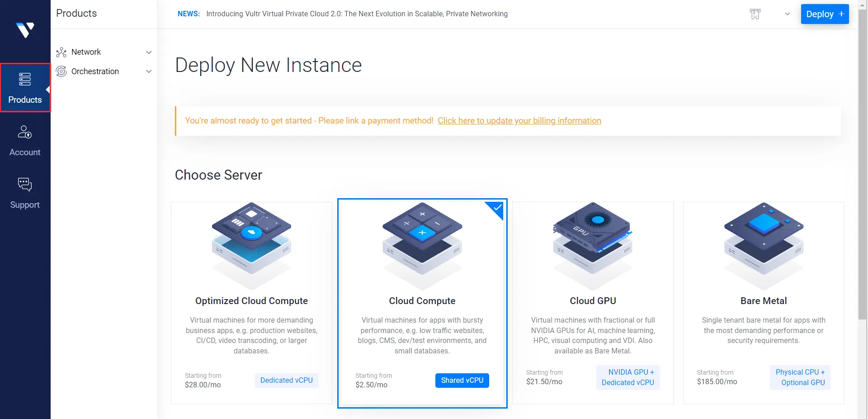
Task: Open the Vultr VPC 2.0 news headline
Action: 357,14
